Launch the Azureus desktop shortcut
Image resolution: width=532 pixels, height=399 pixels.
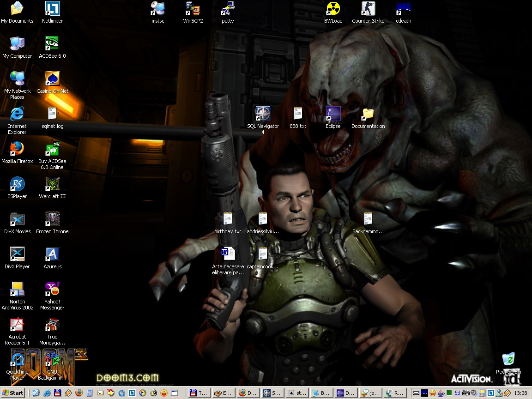pos(52,258)
